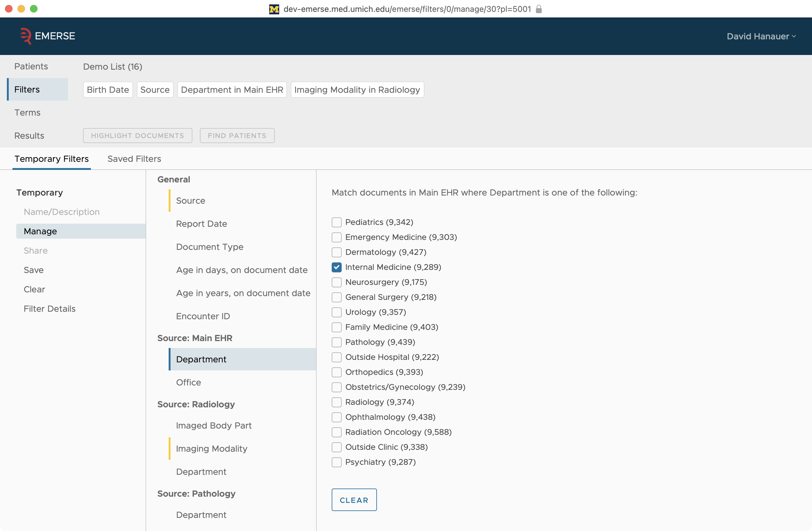Click the browser address bar URL
This screenshot has width=812, height=531.
[407, 9]
